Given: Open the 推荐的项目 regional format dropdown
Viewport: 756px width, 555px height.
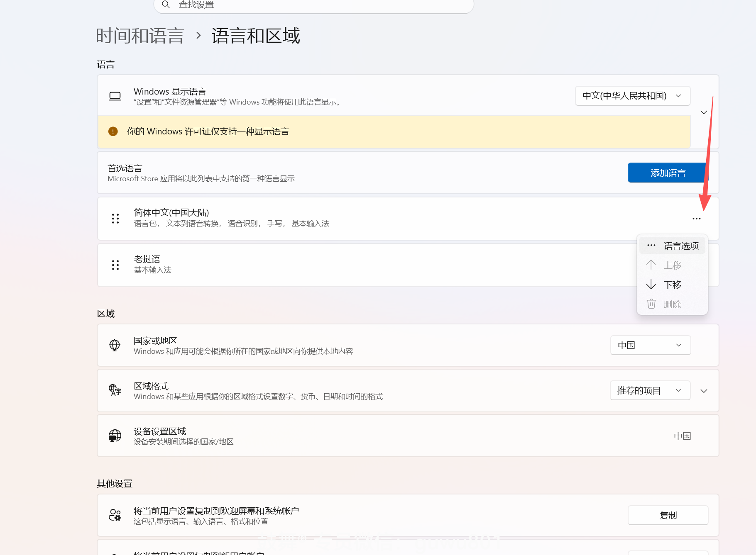Looking at the screenshot, I should click(x=650, y=390).
